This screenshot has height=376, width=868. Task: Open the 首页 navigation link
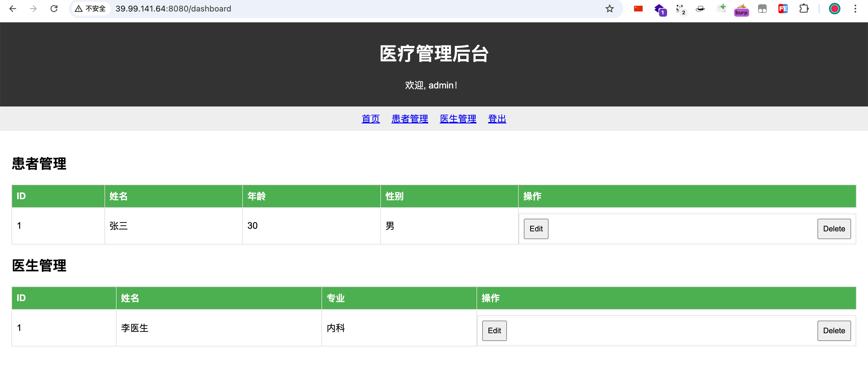click(x=370, y=119)
